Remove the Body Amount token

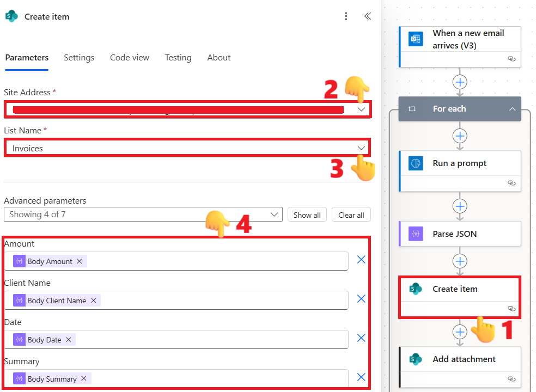click(80, 261)
